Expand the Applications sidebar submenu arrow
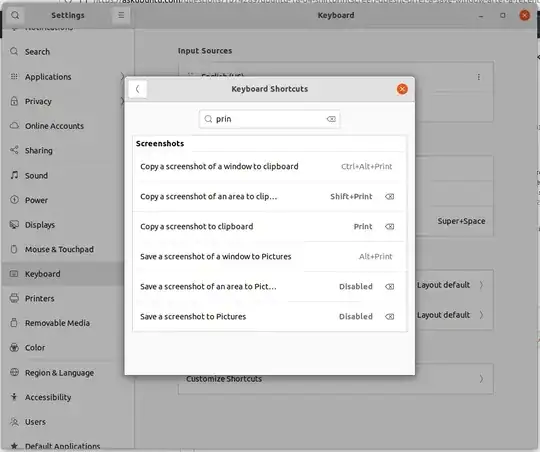540x452 pixels. click(122, 76)
